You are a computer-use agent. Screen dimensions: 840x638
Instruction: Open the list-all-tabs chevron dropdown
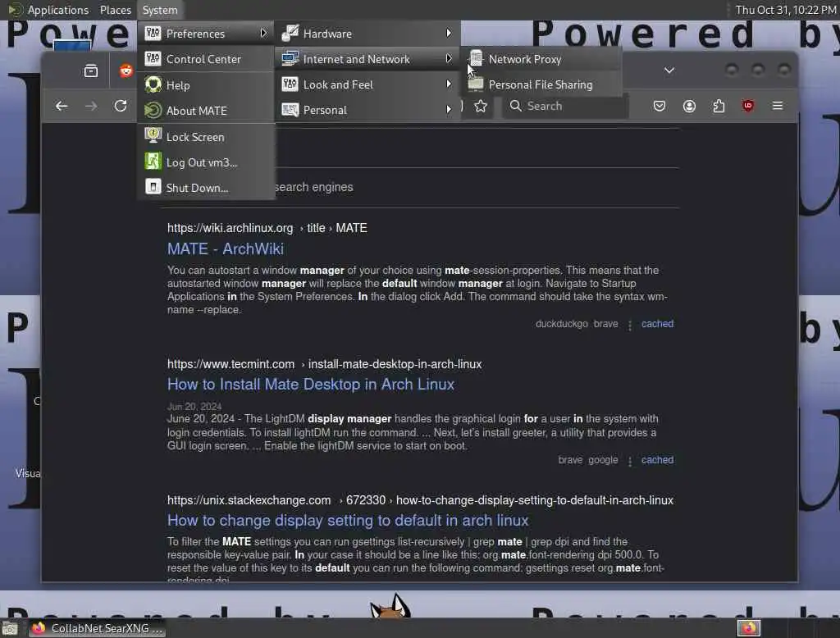point(669,71)
